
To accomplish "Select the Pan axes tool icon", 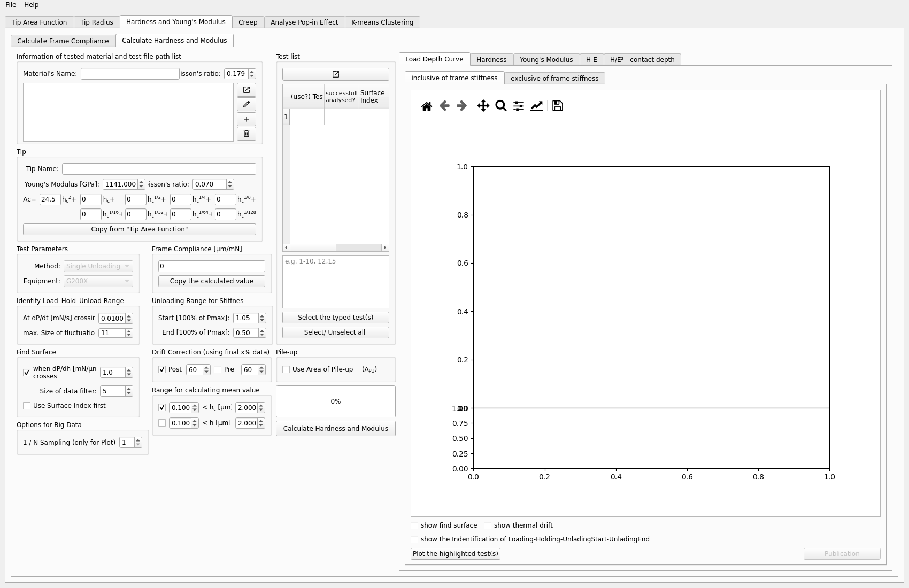I will coord(483,106).
